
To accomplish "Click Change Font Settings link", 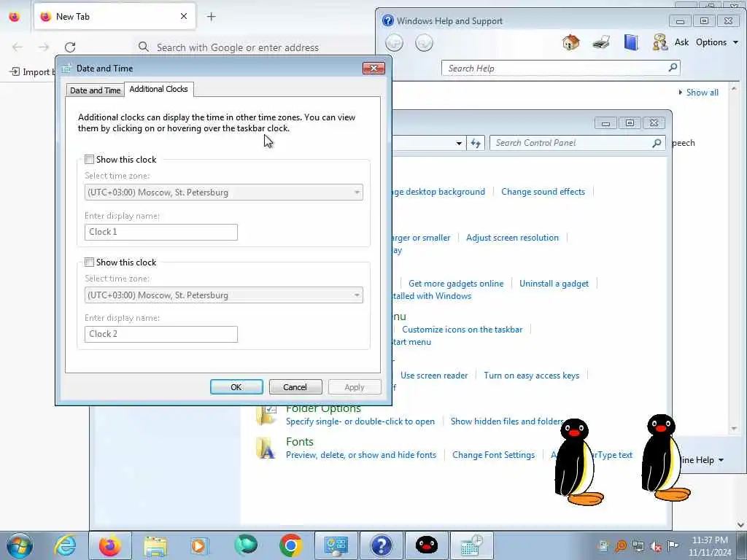I will 494,455.
